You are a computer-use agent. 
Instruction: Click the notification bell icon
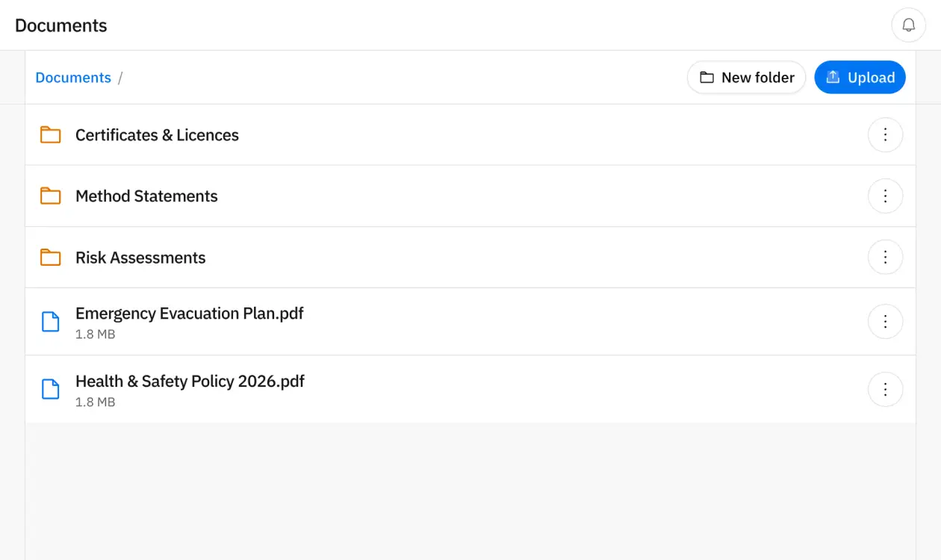point(908,25)
